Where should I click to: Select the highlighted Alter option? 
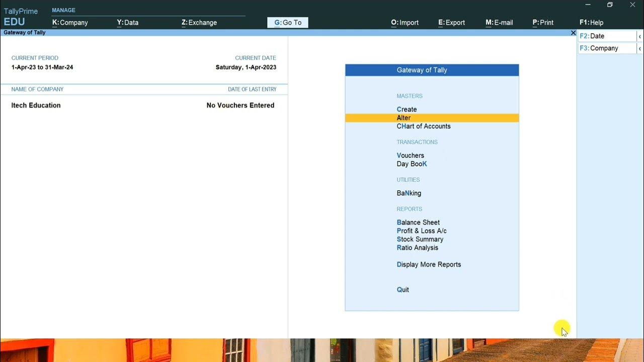[x=432, y=118]
